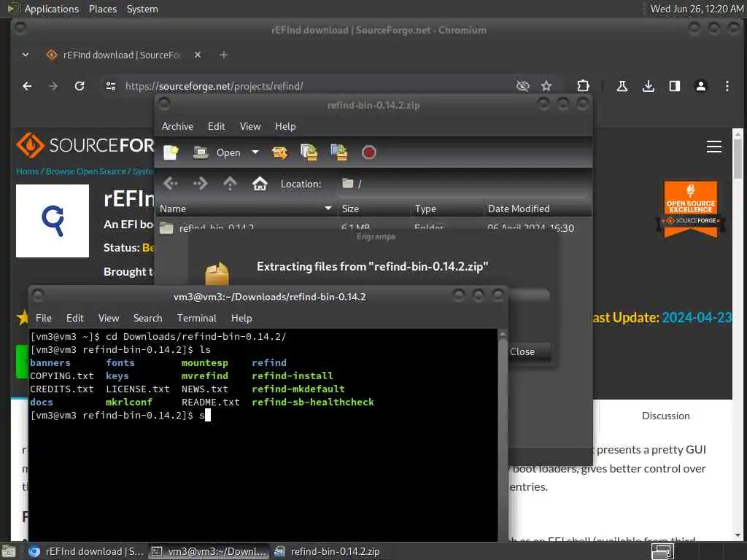
Task: Follow the Home breadcrumb link
Action: [27, 171]
